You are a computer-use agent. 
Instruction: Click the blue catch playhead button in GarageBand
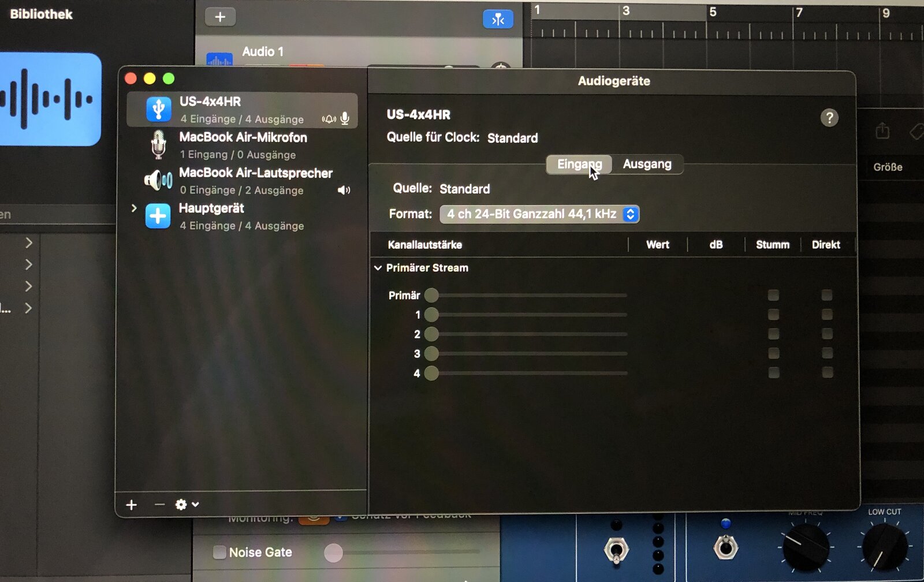[x=498, y=20]
